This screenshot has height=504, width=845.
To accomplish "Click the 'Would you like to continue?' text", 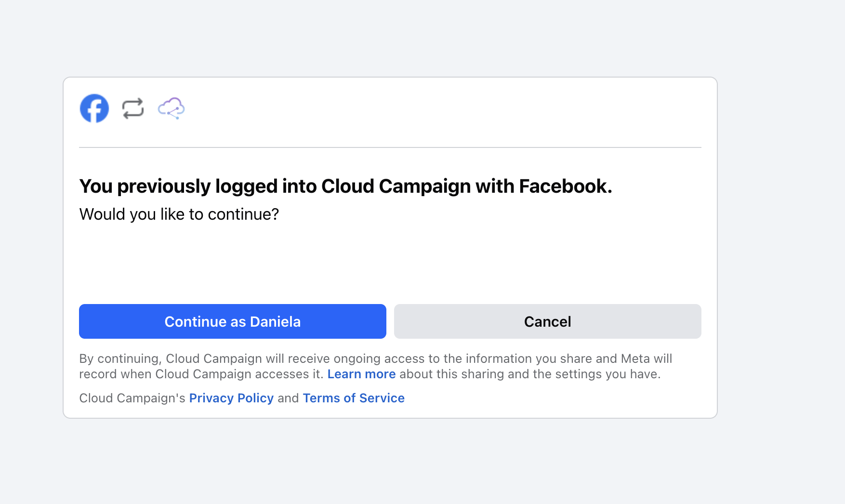I will click(x=179, y=214).
